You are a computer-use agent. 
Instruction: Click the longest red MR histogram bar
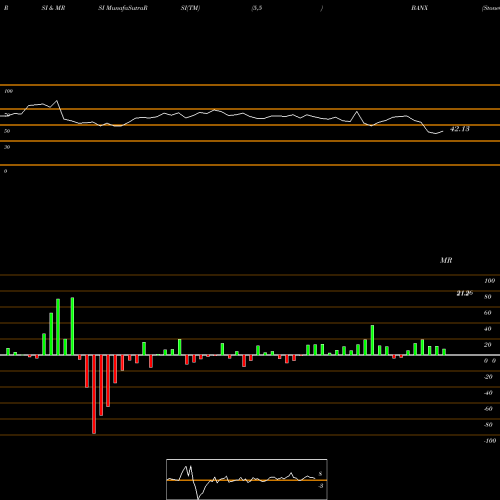(x=94, y=394)
